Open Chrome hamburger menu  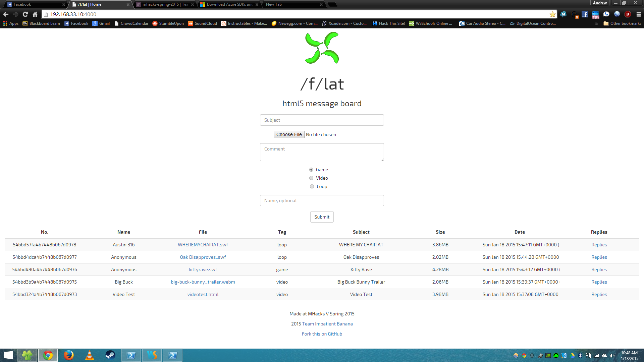639,14
